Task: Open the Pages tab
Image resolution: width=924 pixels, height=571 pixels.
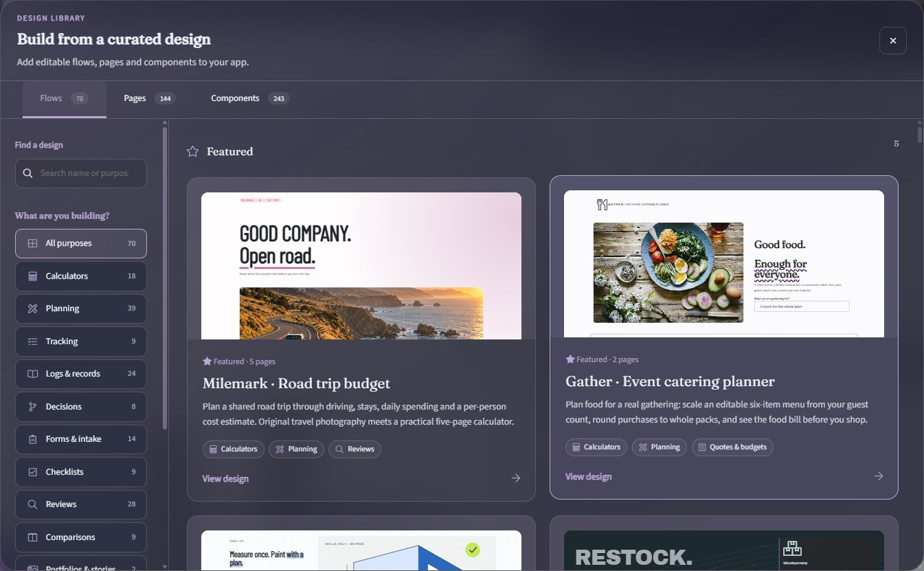Action: (x=149, y=99)
